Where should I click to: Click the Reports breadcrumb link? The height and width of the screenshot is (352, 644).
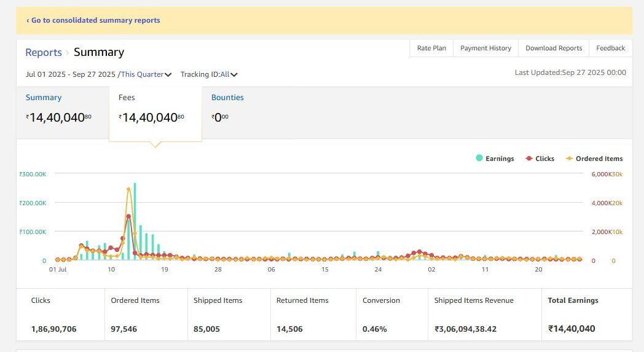(44, 53)
